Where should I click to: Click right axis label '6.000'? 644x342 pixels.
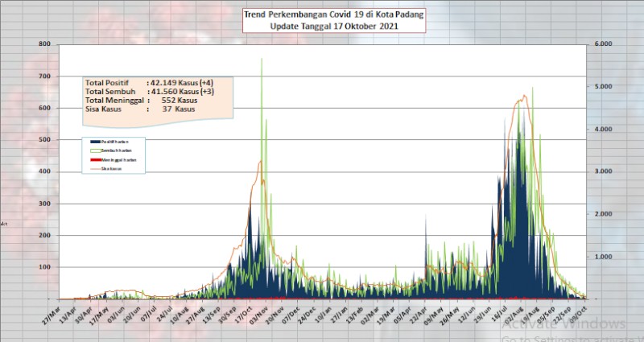click(x=603, y=44)
